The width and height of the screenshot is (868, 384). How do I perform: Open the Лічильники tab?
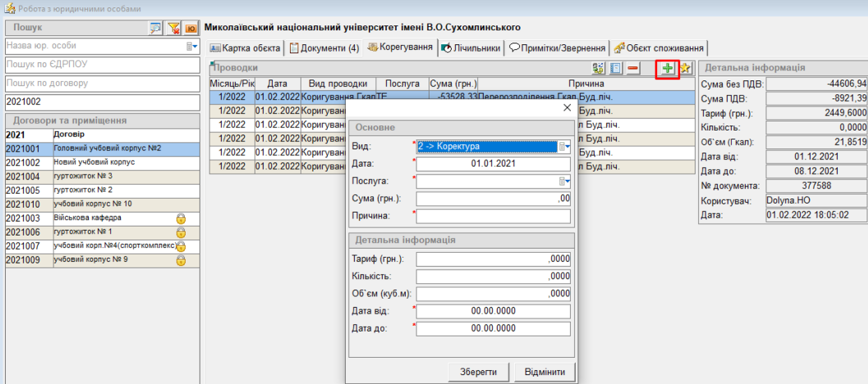click(x=471, y=48)
